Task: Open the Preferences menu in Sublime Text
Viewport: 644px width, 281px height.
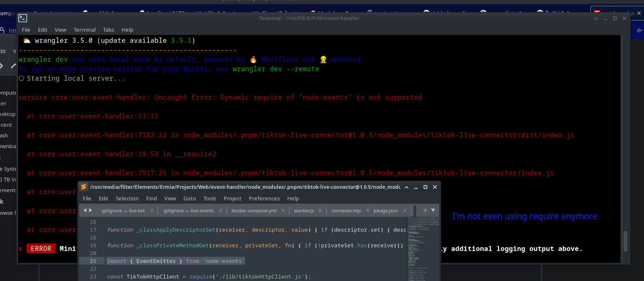Action: pyautogui.click(x=264, y=198)
